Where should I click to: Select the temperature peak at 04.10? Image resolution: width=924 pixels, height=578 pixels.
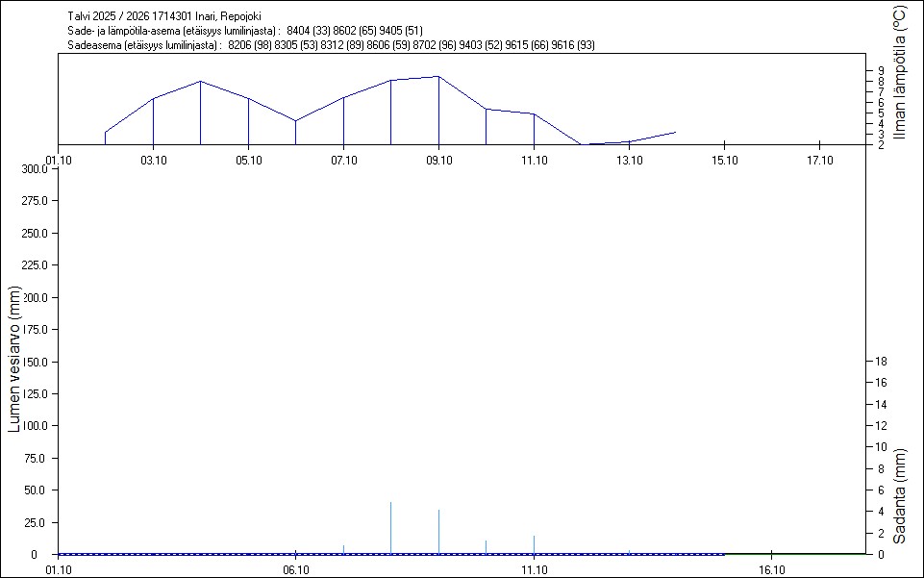point(200,82)
